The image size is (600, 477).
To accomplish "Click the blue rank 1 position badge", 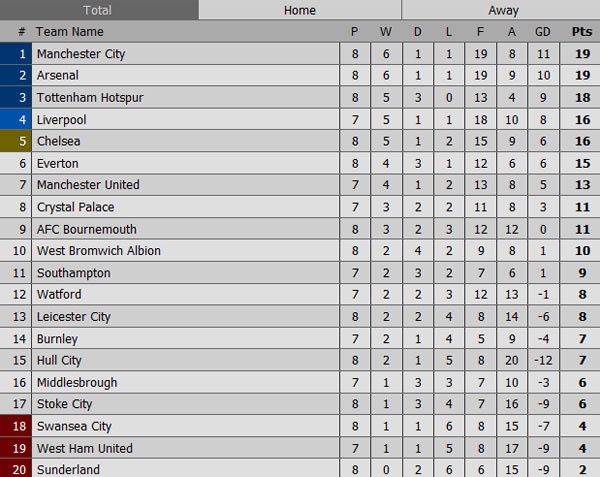I will [x=16, y=54].
